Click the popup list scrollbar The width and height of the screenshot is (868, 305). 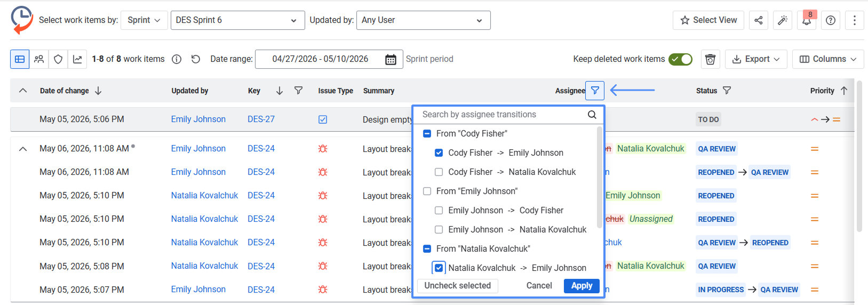click(x=600, y=178)
